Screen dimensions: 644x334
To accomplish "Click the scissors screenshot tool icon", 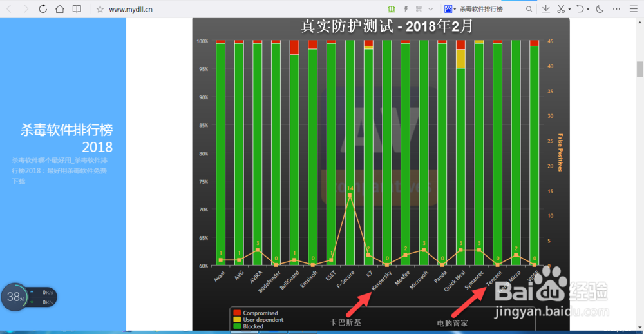I will coord(561,9).
